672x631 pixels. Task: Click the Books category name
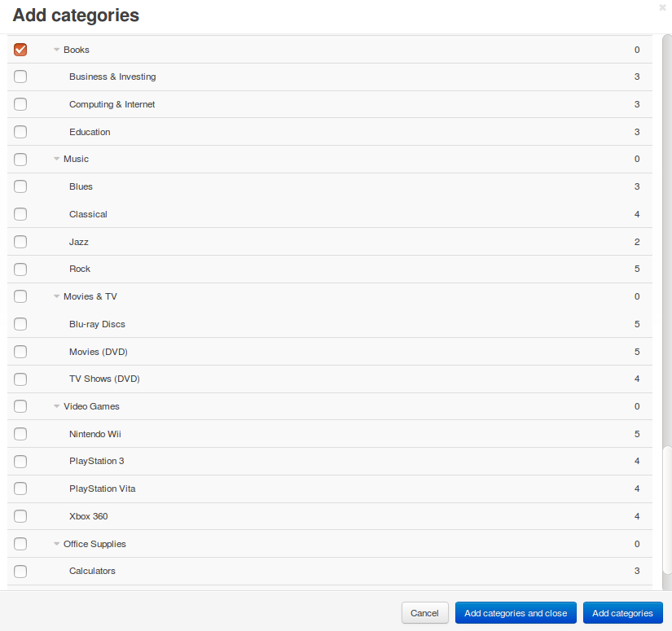77,50
